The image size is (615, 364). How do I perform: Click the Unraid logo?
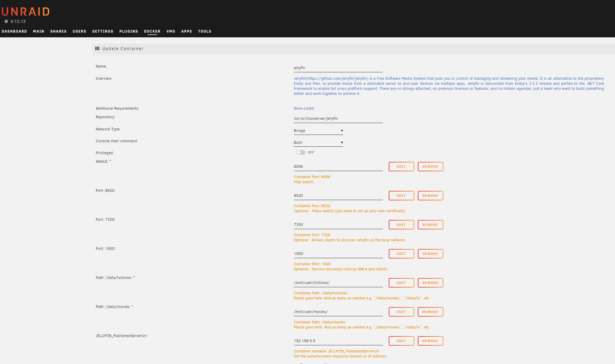point(26,12)
